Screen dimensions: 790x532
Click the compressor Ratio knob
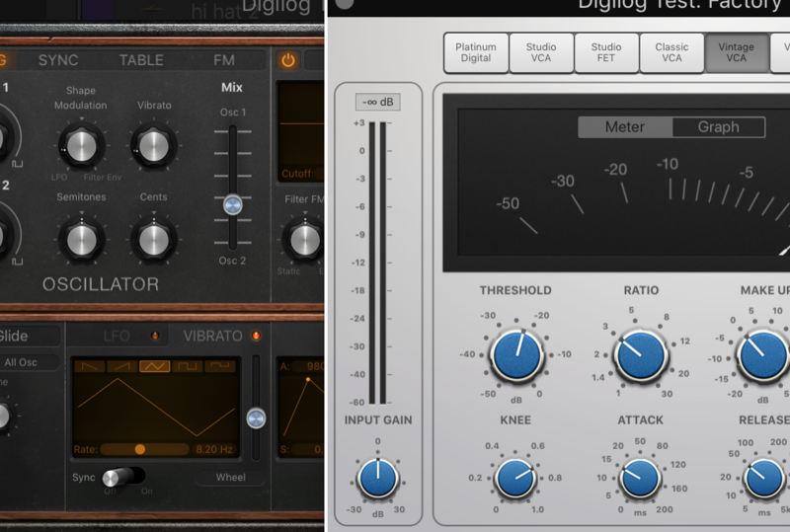click(640, 355)
